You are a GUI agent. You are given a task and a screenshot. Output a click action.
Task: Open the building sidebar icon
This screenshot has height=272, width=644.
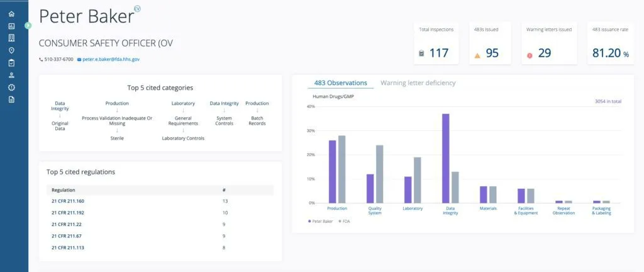pos(11,38)
